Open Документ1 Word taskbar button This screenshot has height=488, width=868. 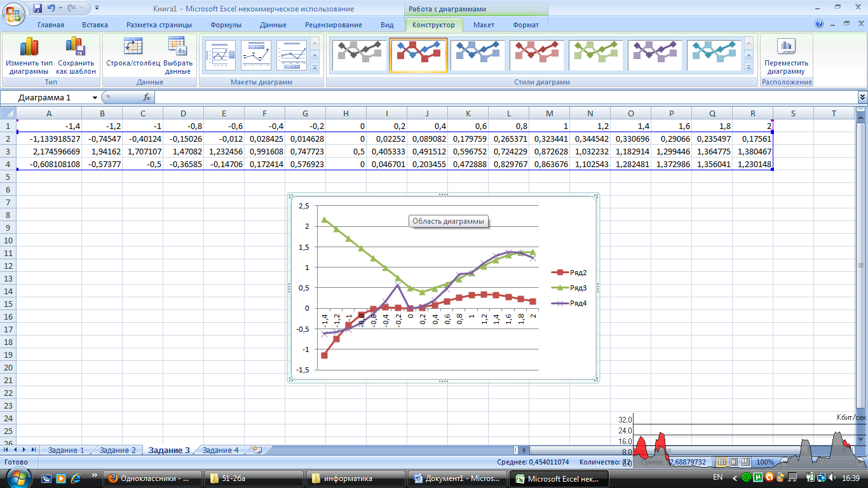pos(458,478)
